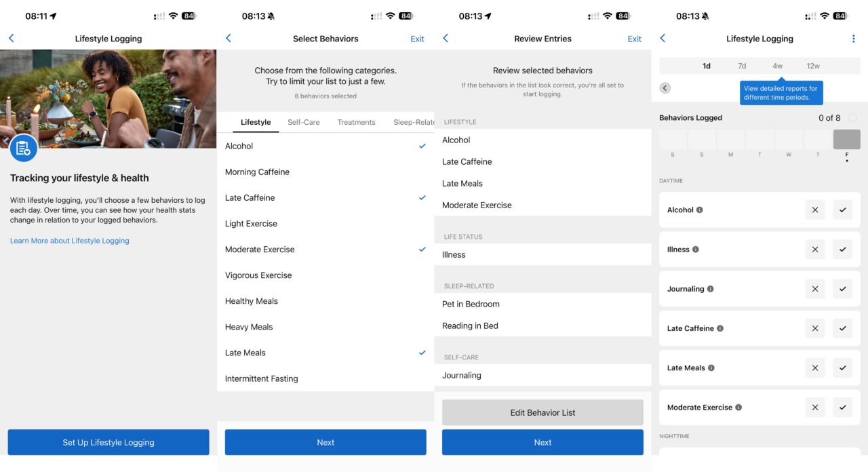Exit the Review Entries screen
This screenshot has width=868, height=472.
coord(634,39)
